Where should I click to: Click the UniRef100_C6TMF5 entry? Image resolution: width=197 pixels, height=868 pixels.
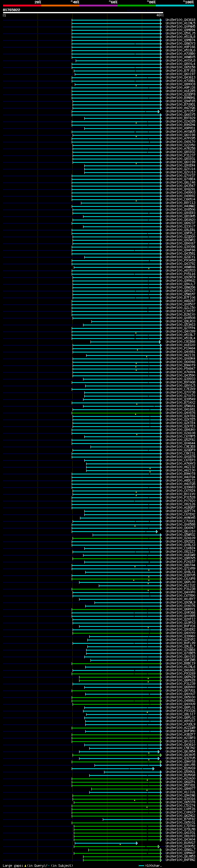[x=180, y=436]
